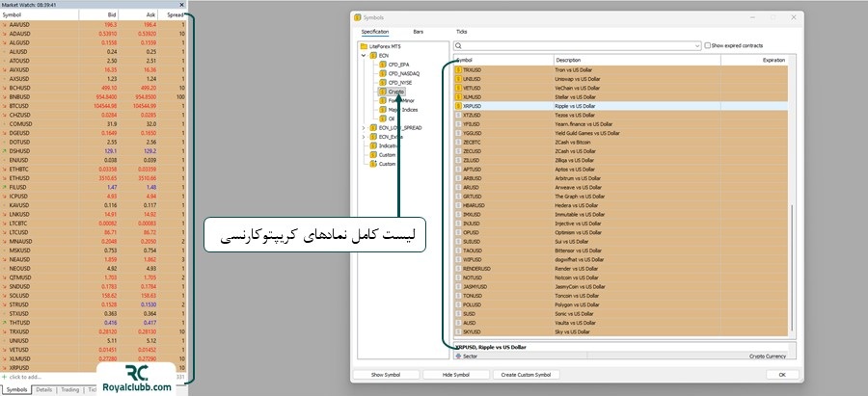The height and width of the screenshot is (396, 868).
Task: Open the symbol search dropdown arrow
Action: pyautogui.click(x=696, y=45)
